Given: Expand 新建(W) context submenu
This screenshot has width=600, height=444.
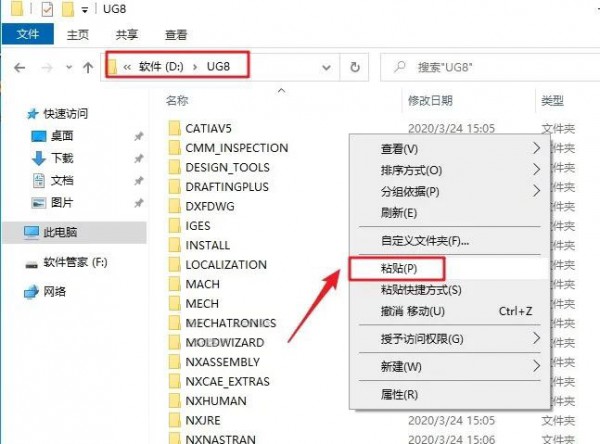Looking at the screenshot, I should (450, 367).
